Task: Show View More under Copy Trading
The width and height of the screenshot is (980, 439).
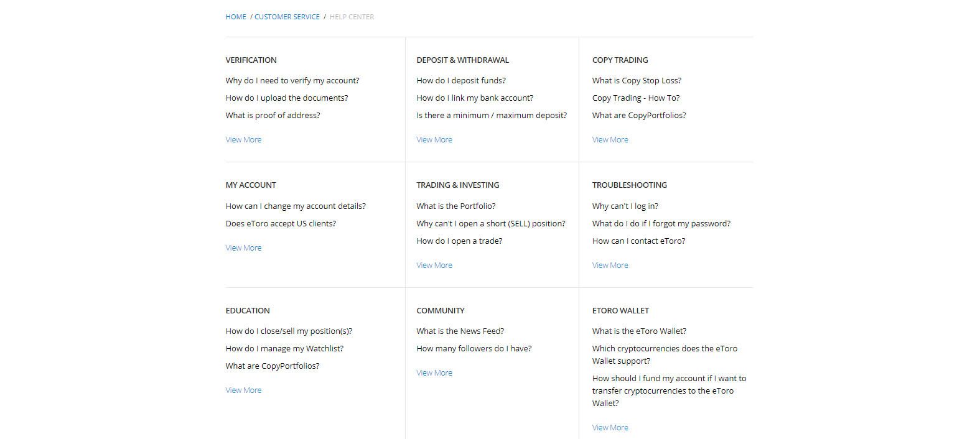Action: click(610, 140)
